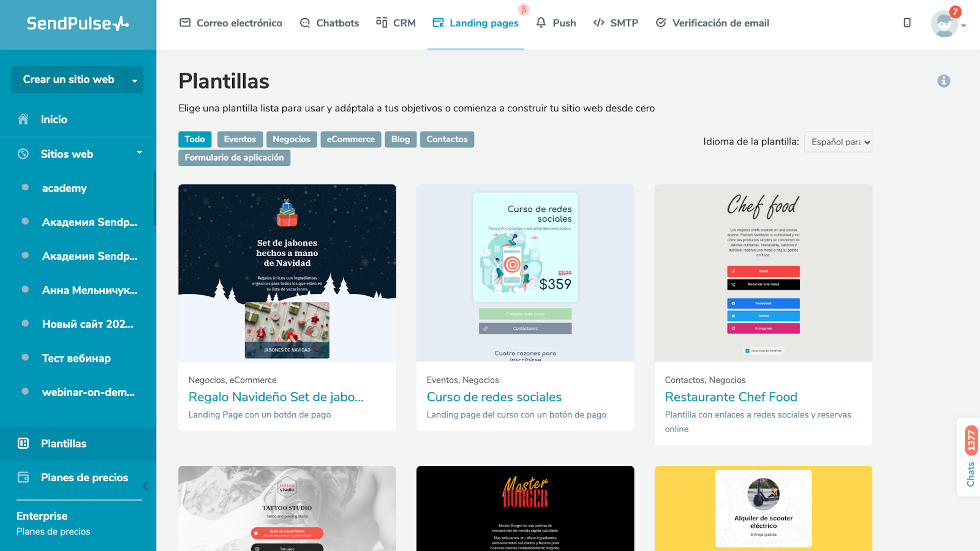Open the user avatar with notification badge
The height and width of the screenshot is (551, 980).
tap(944, 23)
